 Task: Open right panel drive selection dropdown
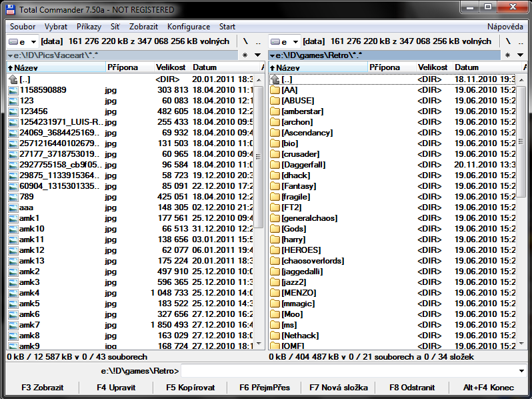click(x=295, y=42)
